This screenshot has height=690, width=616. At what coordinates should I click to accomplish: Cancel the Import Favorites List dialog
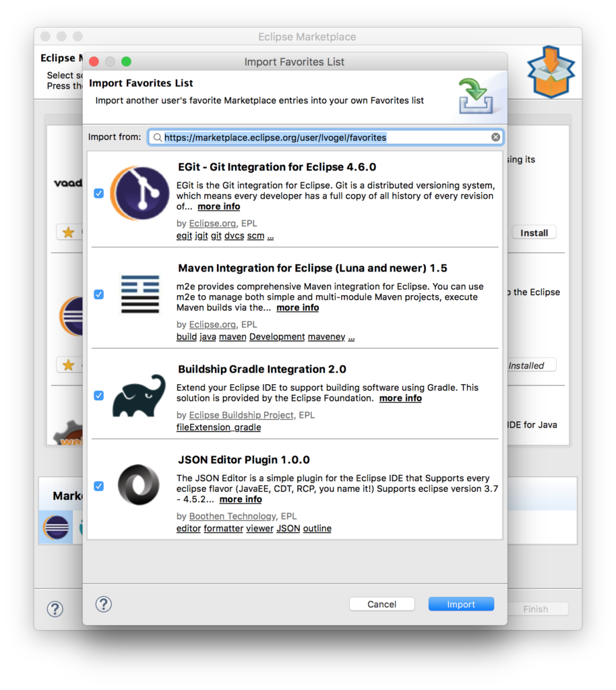pyautogui.click(x=381, y=604)
